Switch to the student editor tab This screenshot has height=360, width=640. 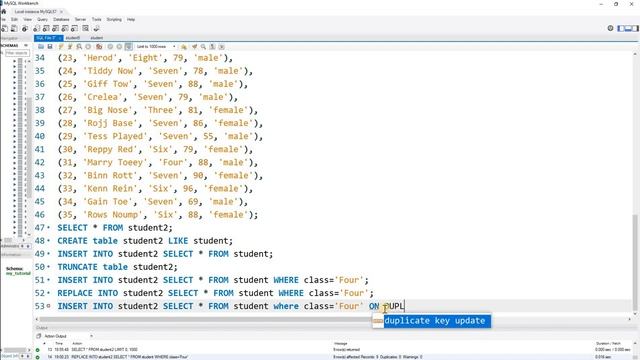click(96, 38)
